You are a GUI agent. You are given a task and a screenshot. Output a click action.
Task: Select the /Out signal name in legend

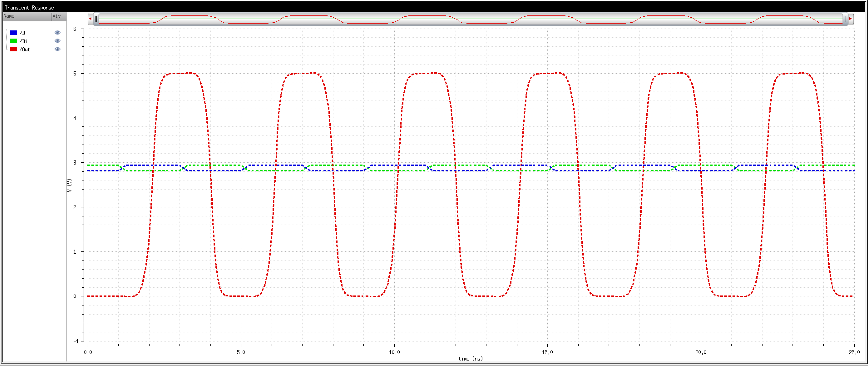click(x=25, y=50)
